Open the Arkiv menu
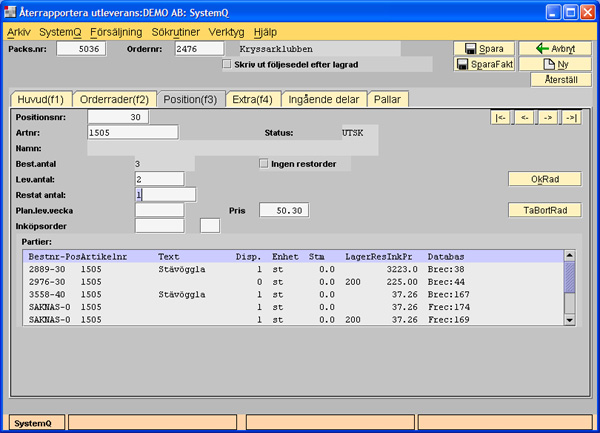600x433 pixels. tap(18, 32)
